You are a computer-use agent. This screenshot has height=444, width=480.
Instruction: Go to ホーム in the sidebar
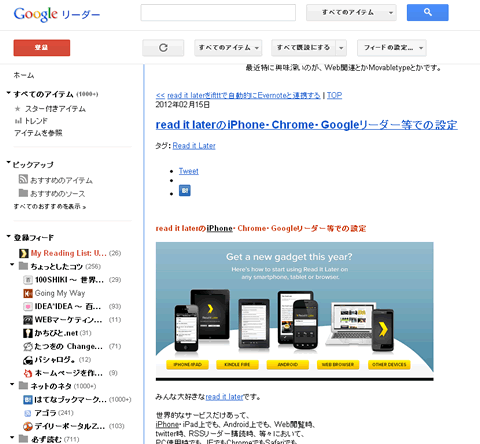pyautogui.click(x=24, y=75)
